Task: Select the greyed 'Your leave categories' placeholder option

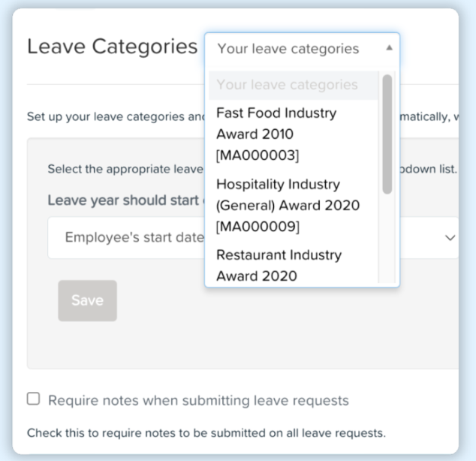Action: [x=294, y=85]
